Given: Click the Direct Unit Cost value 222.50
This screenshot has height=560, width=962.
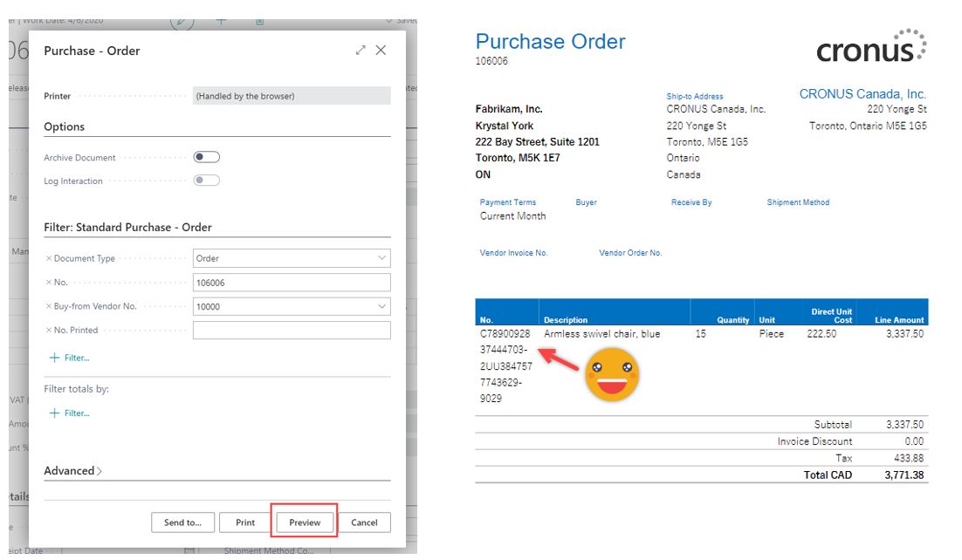Looking at the screenshot, I should click(821, 334).
